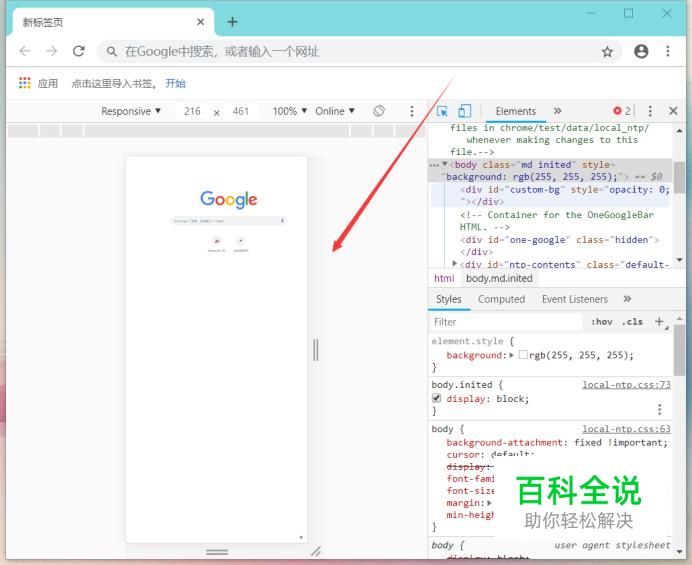The image size is (692, 565).
Task: Click the Google logo in preview
Action: [x=229, y=199]
